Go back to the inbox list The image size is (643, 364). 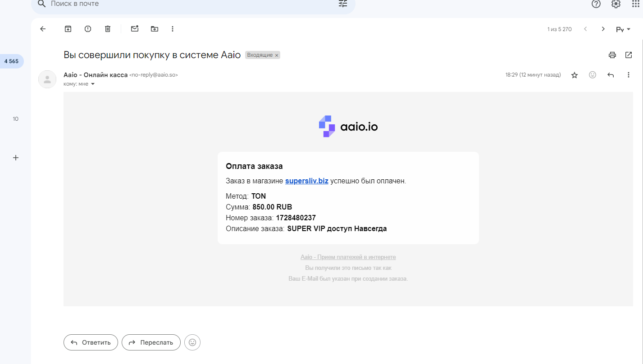point(43,29)
